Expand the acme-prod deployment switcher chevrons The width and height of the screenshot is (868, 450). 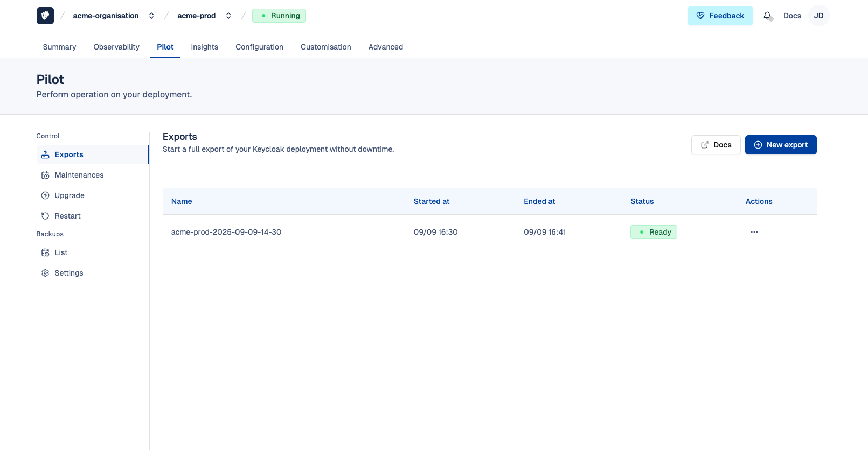coord(228,16)
